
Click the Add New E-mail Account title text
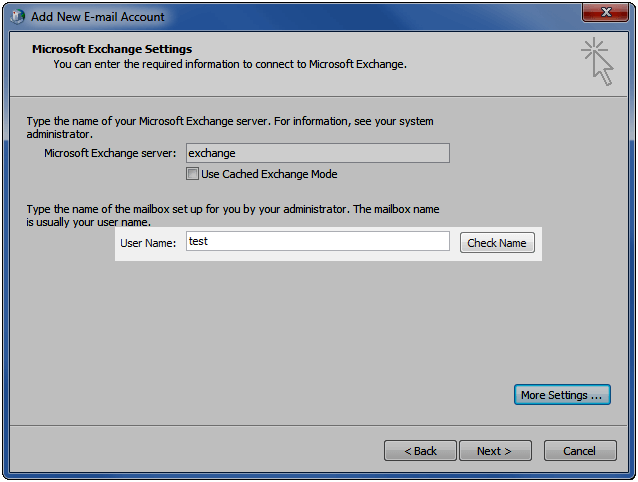(98, 17)
